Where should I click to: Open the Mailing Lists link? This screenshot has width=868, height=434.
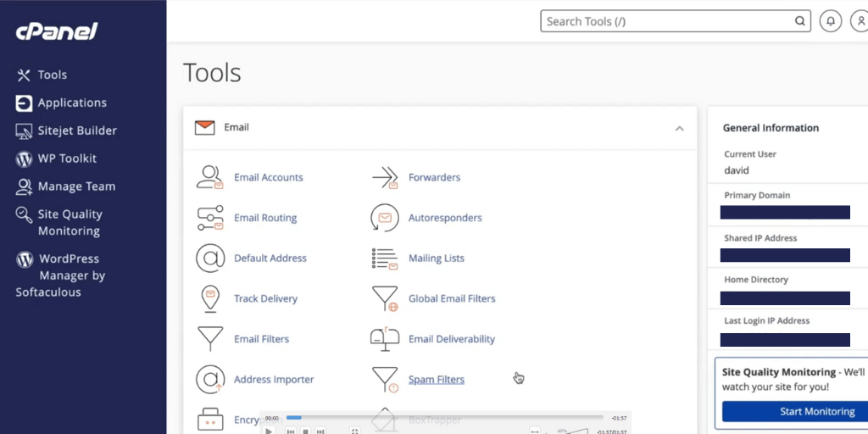point(437,258)
